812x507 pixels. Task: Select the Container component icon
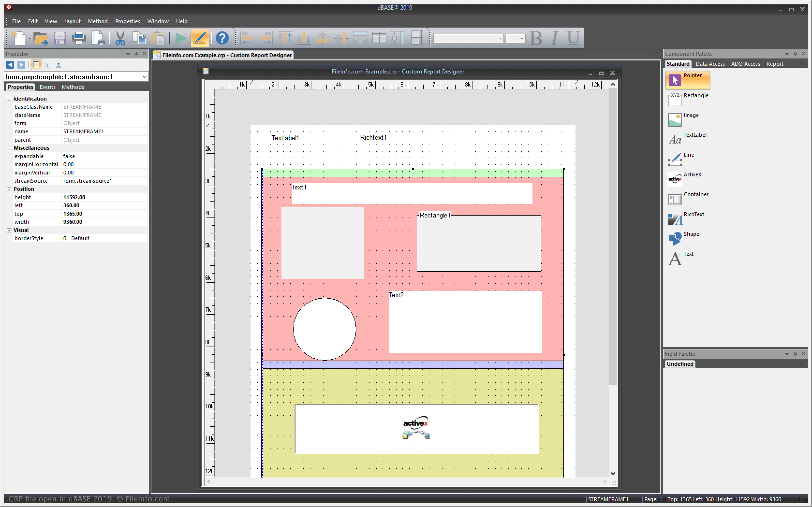[675, 200]
